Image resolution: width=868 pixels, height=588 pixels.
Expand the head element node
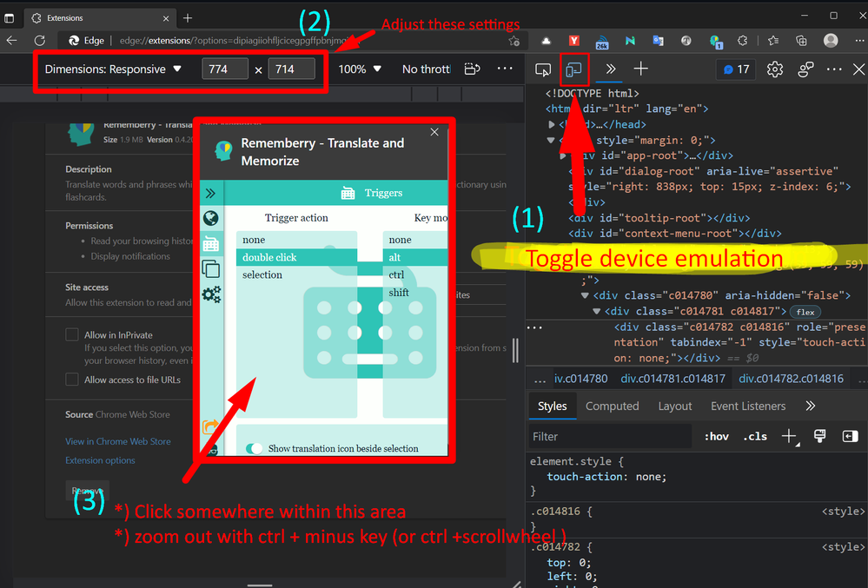552,124
